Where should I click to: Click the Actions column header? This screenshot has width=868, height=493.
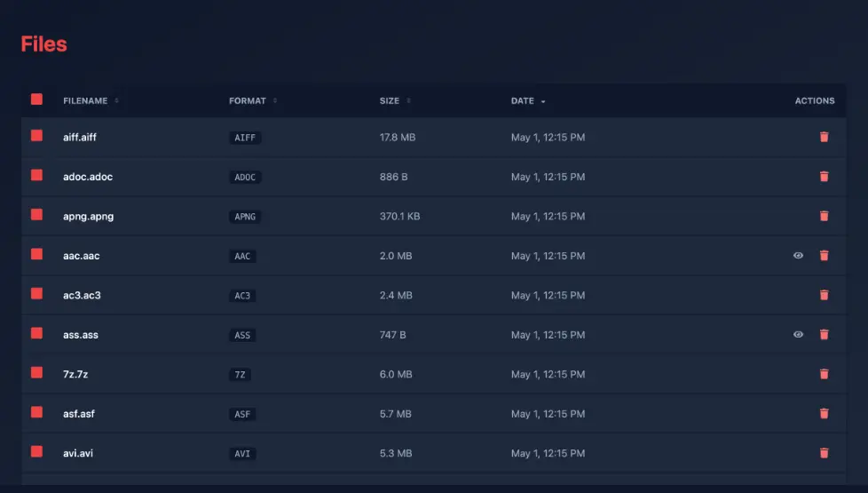(x=814, y=100)
